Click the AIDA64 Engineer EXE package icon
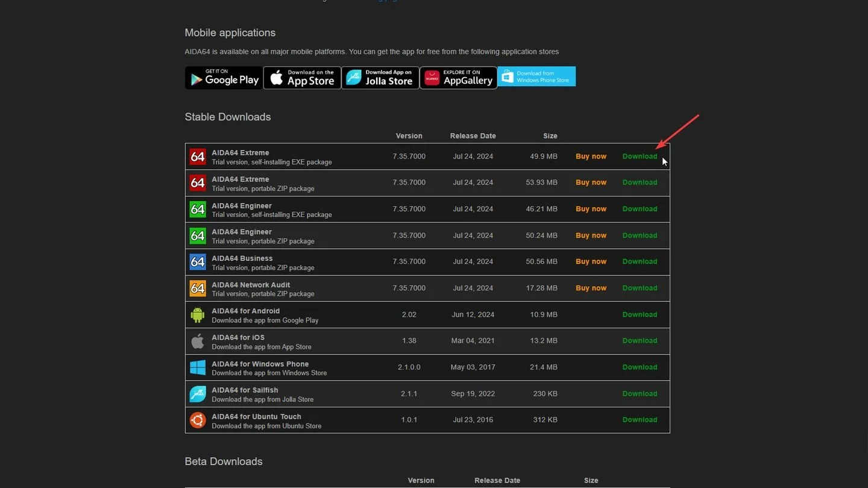The height and width of the screenshot is (488, 868). click(198, 209)
